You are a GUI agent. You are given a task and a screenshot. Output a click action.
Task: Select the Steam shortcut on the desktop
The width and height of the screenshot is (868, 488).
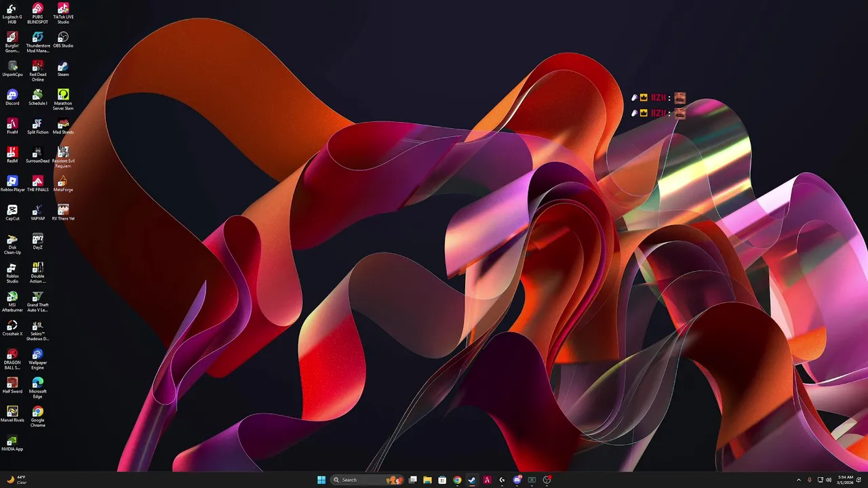(x=63, y=69)
